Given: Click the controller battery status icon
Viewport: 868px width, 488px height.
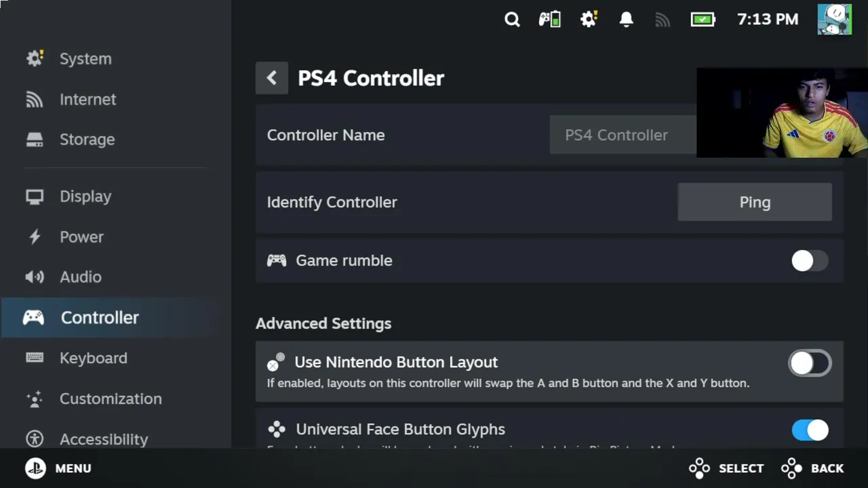Looking at the screenshot, I should (x=549, y=20).
